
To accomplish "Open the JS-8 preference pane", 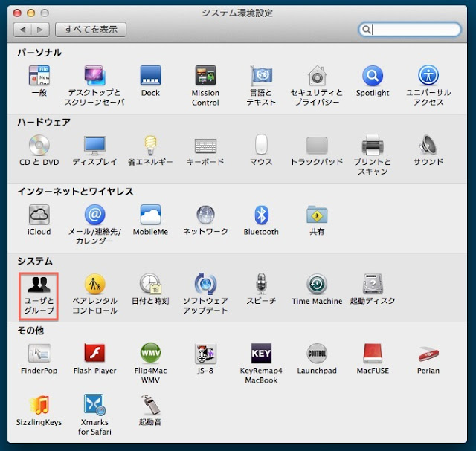I will point(205,359).
